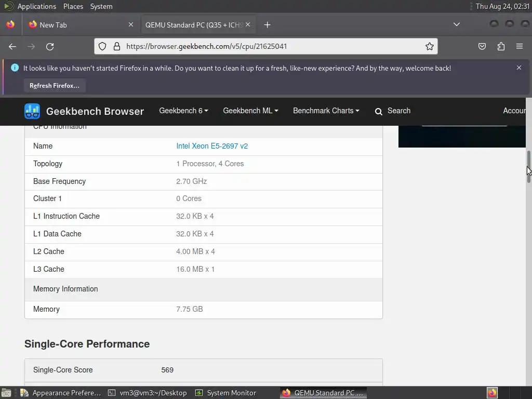Open Firefox hamburger application menu

(520, 46)
